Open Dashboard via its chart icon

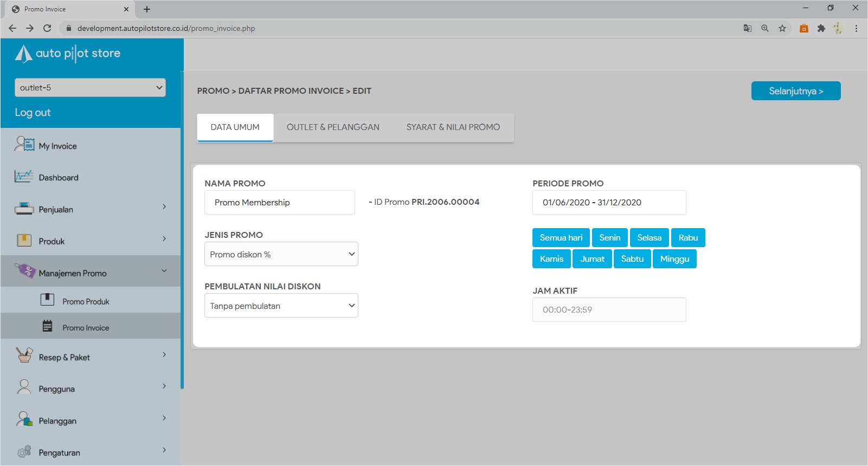24,177
